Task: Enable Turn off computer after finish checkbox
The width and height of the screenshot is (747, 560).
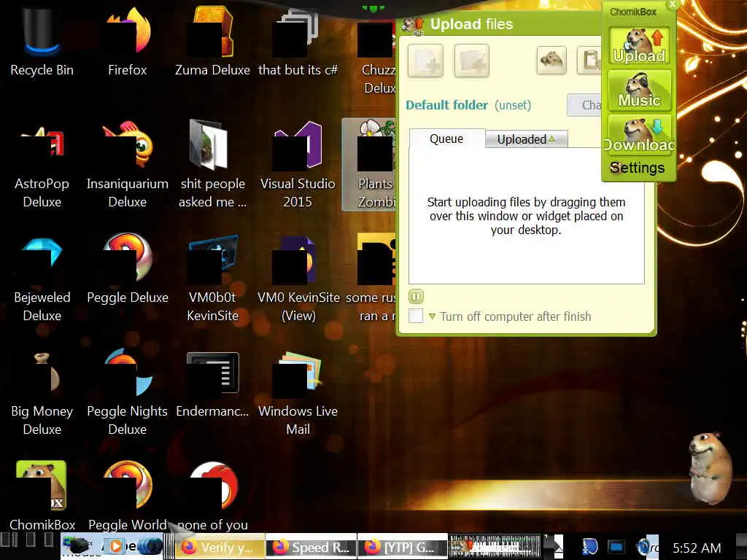Action: 415,316
